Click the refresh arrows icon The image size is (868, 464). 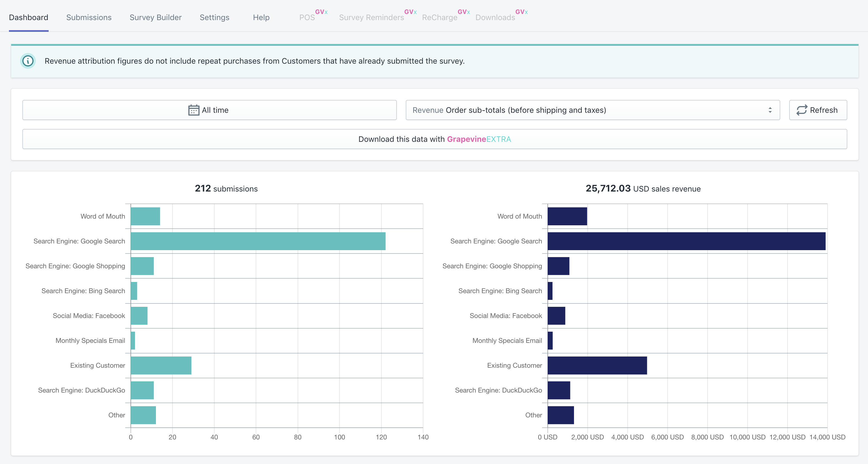tap(801, 110)
